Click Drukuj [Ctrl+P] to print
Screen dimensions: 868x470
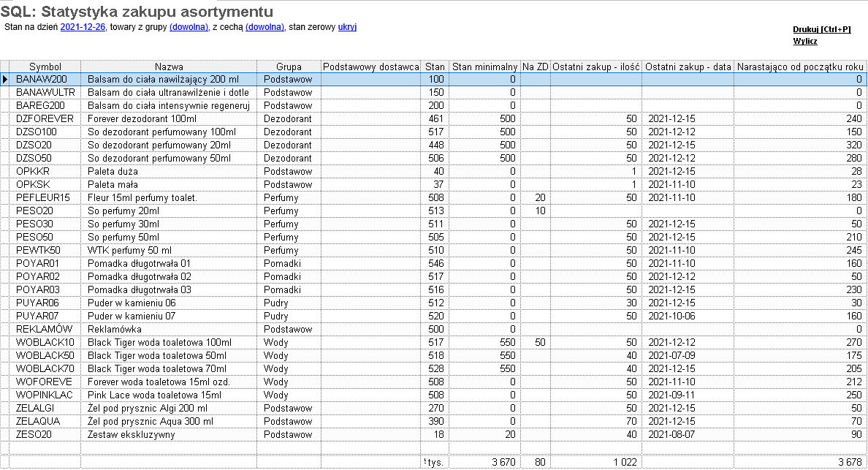coord(821,29)
